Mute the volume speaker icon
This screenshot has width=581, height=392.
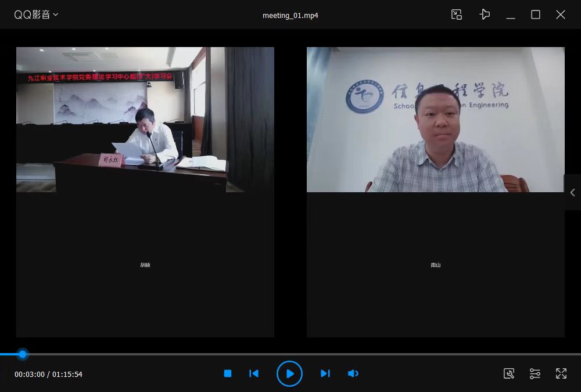coord(353,373)
